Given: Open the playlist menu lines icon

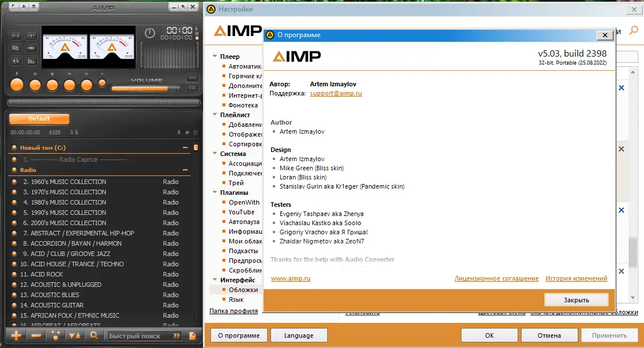Looking at the screenshot, I should coord(196,133).
